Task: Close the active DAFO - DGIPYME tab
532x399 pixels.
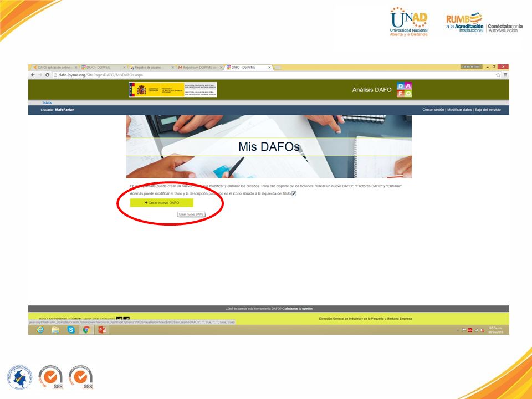Action: pos(269,68)
